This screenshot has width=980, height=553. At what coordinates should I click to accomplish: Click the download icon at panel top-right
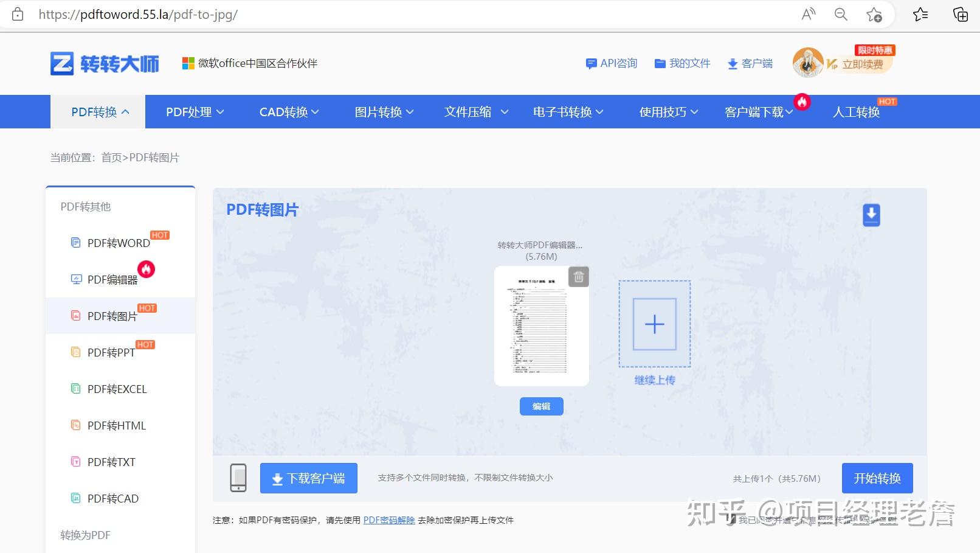pos(871,214)
